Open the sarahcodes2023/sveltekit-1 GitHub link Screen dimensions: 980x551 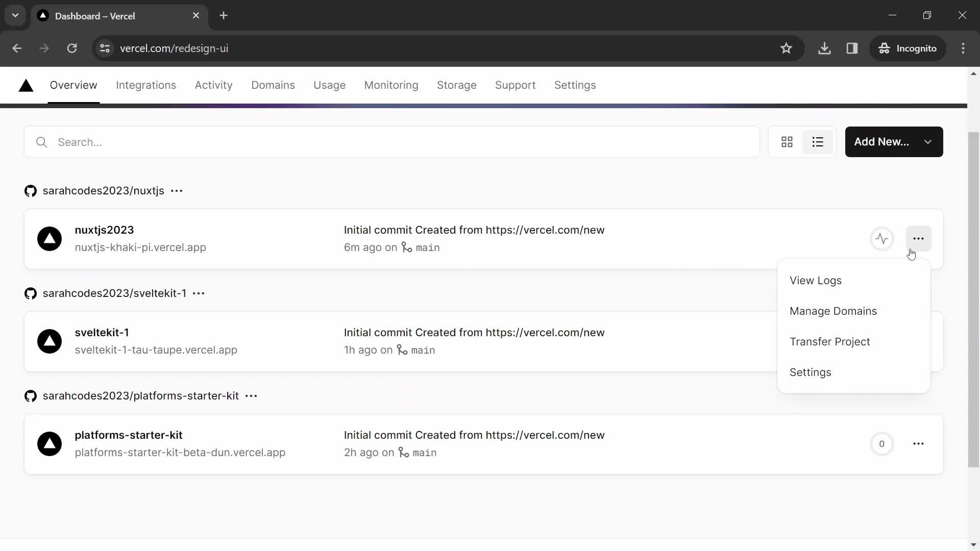tap(114, 293)
